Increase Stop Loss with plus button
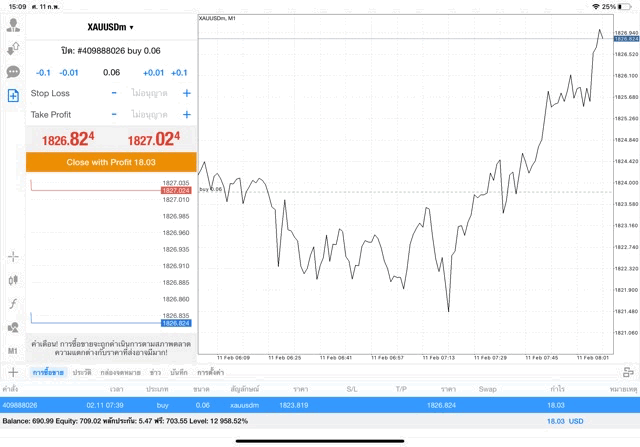 click(186, 93)
